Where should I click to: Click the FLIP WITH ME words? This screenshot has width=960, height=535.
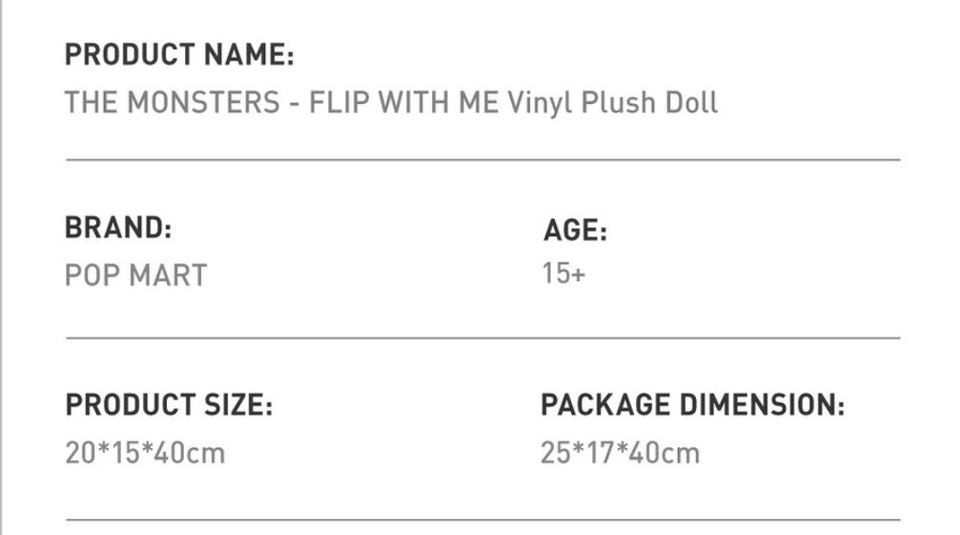[x=403, y=103]
